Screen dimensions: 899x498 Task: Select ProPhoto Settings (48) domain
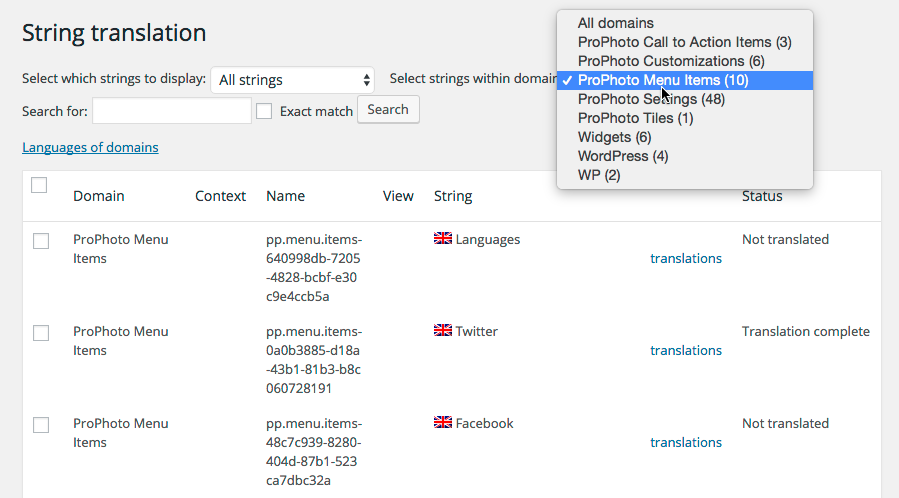coord(685,99)
